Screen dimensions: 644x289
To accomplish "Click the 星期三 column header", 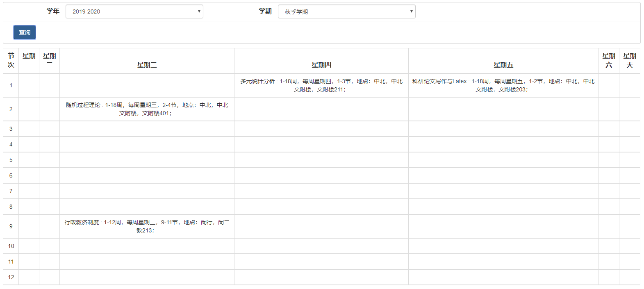I will point(147,65).
